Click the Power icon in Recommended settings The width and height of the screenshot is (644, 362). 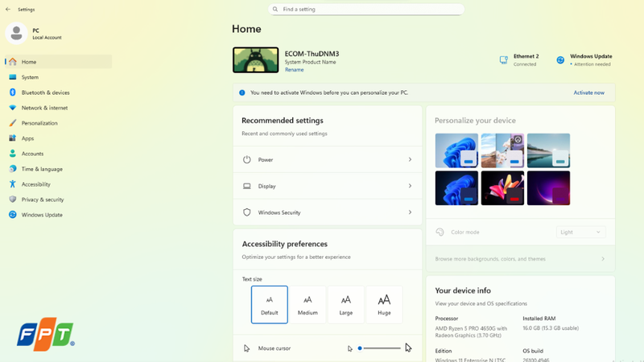pyautogui.click(x=246, y=159)
